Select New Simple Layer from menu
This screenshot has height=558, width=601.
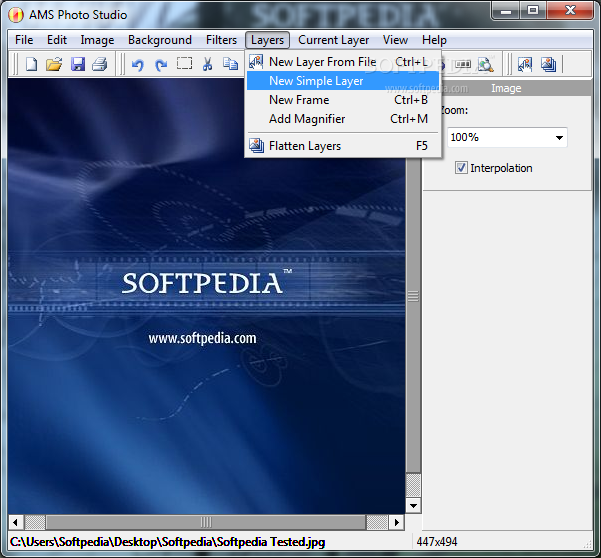click(x=343, y=81)
